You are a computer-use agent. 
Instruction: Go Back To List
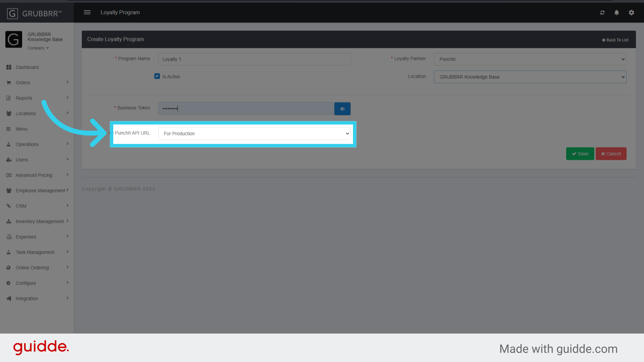tap(615, 40)
